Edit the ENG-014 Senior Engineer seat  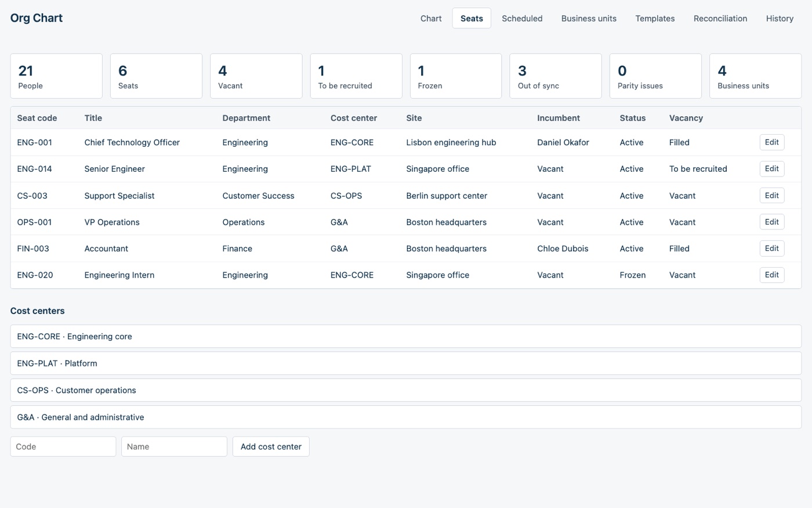tap(771, 169)
